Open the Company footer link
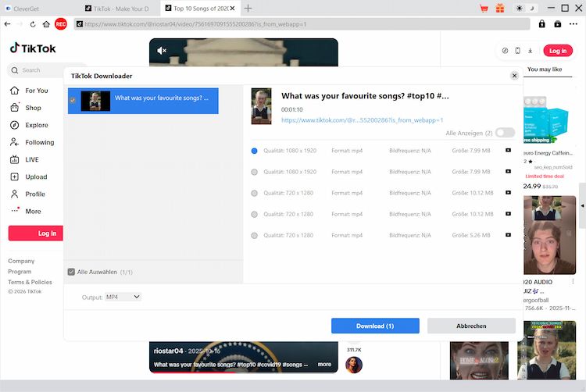 pos(21,261)
